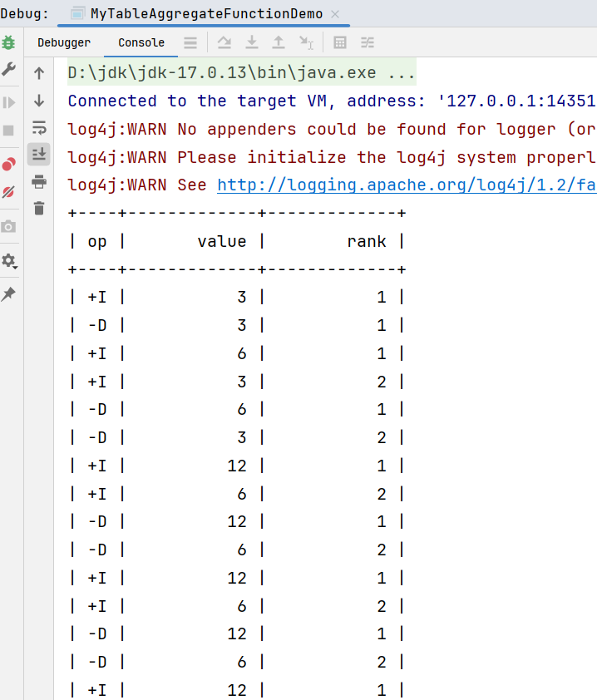597x700 pixels.
Task: Click the Print console icon
Action: (x=39, y=182)
